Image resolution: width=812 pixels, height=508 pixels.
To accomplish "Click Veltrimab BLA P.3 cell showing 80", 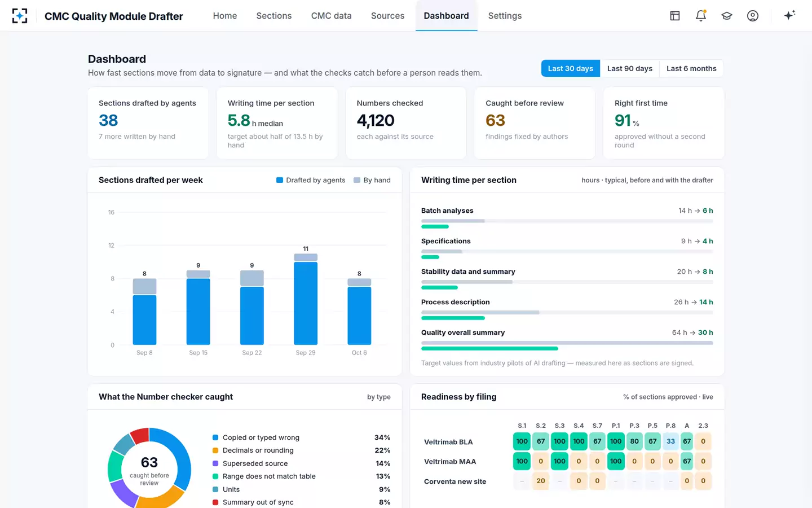I will coord(634,441).
